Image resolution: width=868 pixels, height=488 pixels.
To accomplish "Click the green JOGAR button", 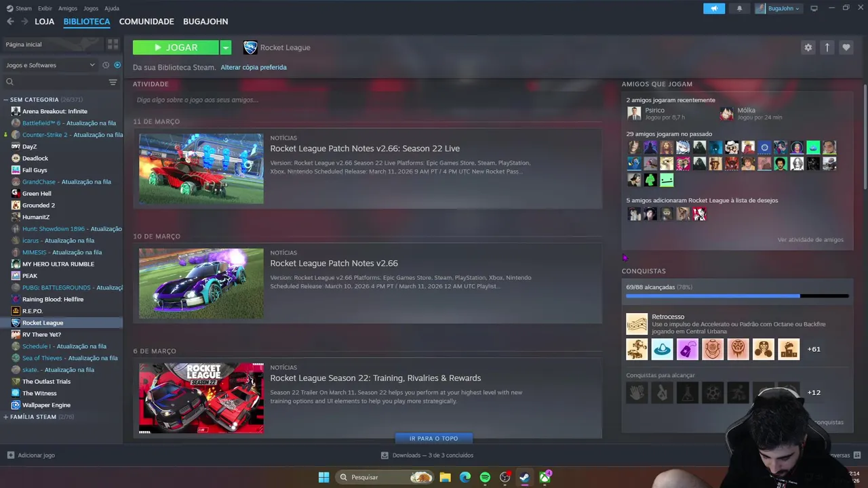I will [176, 47].
